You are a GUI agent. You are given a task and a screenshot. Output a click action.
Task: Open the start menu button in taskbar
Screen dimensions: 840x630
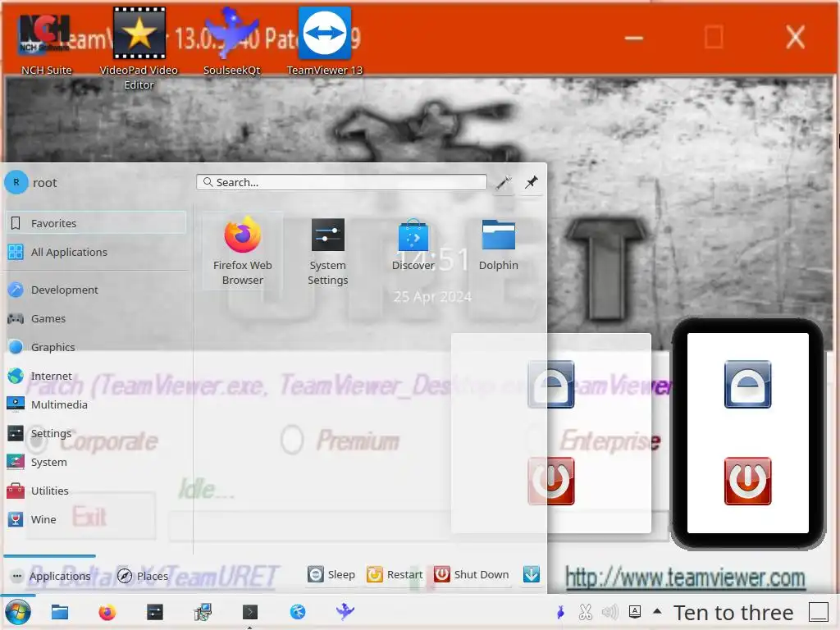18,612
